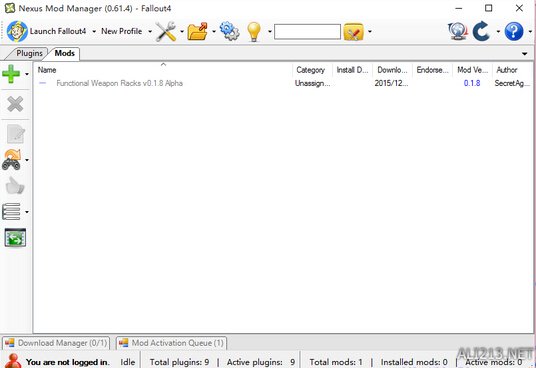Open the Mod Activation Queue (1) tab
536x368 pixels.
click(171, 343)
